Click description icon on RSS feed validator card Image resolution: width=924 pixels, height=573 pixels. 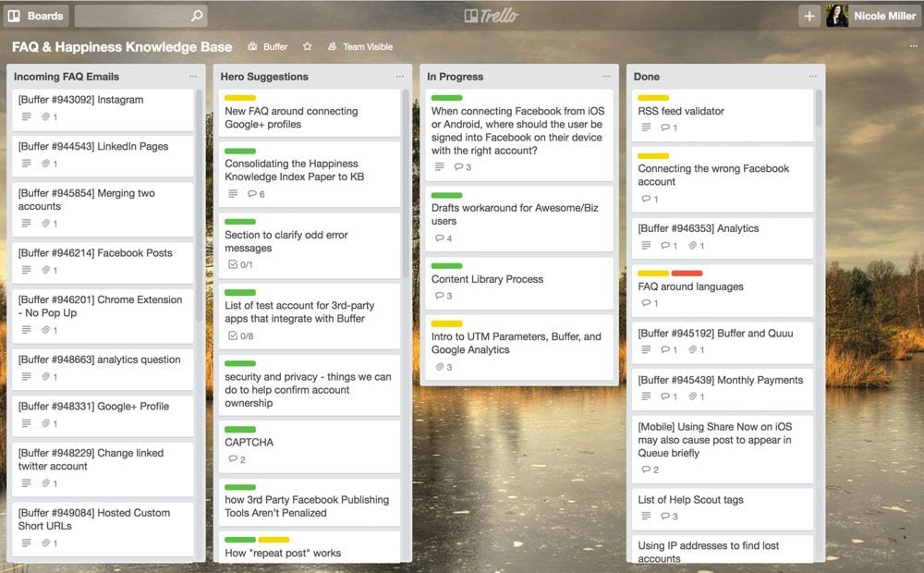tap(646, 128)
